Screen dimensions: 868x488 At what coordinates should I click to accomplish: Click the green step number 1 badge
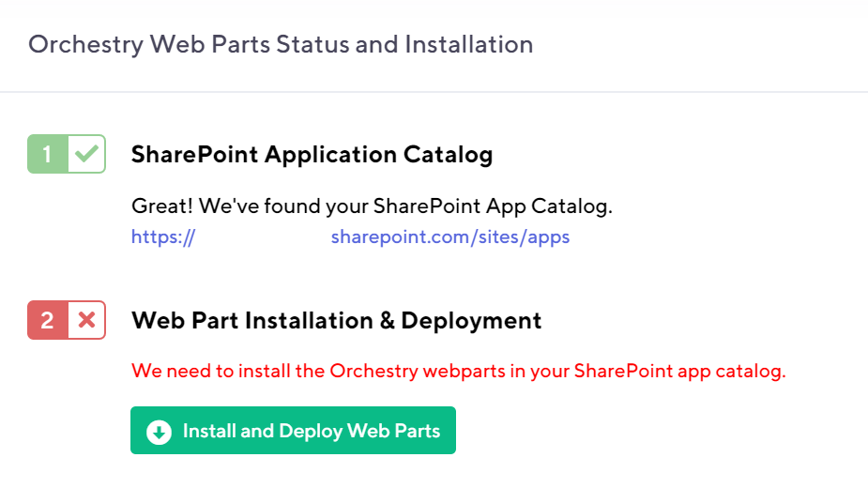coord(48,153)
